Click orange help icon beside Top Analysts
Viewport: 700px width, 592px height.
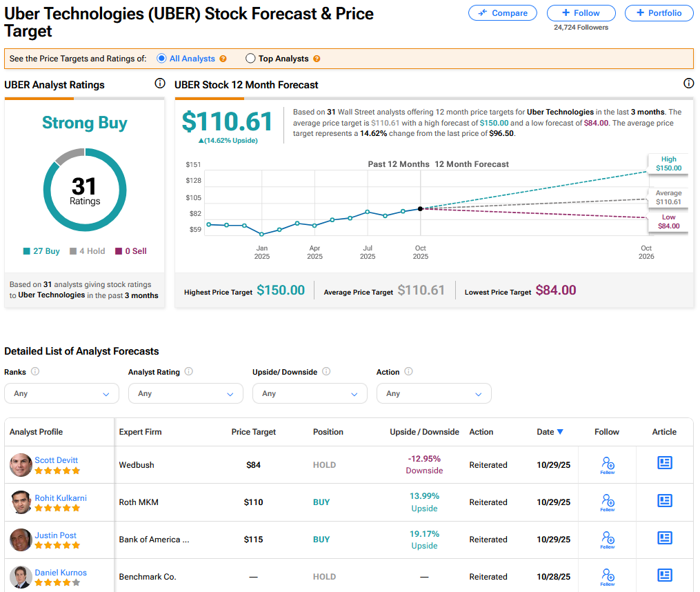click(x=317, y=59)
